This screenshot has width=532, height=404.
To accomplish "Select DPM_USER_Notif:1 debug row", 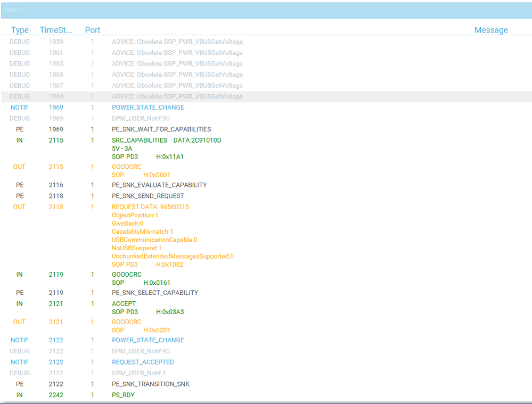I will click(x=139, y=373).
